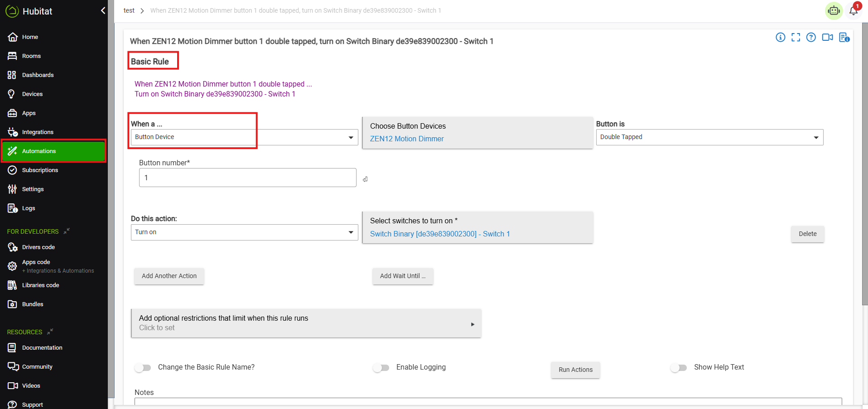This screenshot has height=409, width=868.
Task: Click the Integrations plug icon
Action: click(x=13, y=132)
